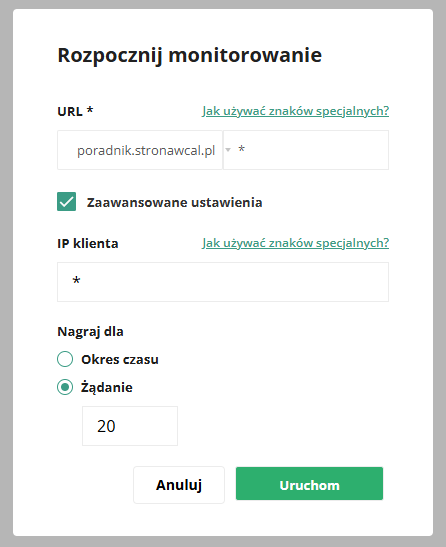Click the Rozpocznij monitorowanie heading

tap(189, 56)
